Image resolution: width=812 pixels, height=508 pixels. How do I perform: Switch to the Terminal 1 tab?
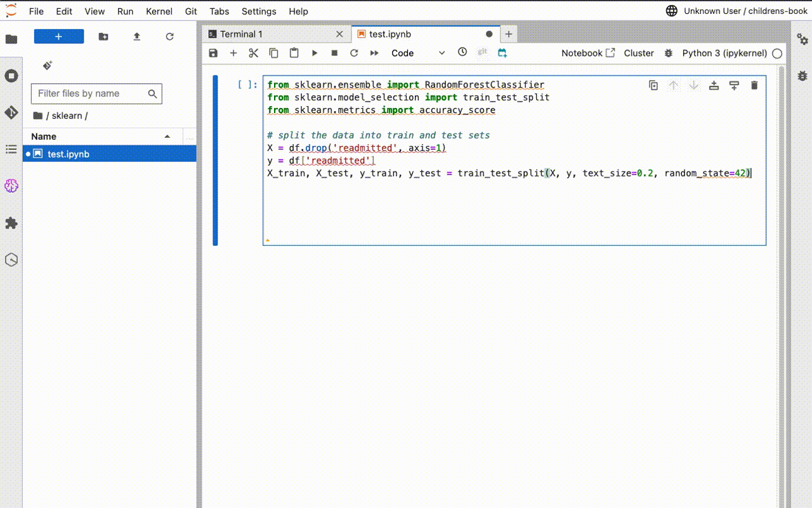click(x=241, y=34)
